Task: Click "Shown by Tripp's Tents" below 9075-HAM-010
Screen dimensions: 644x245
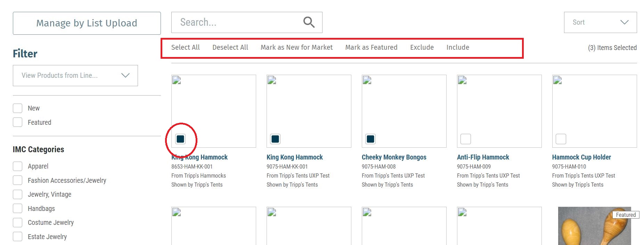Action: pos(578,185)
